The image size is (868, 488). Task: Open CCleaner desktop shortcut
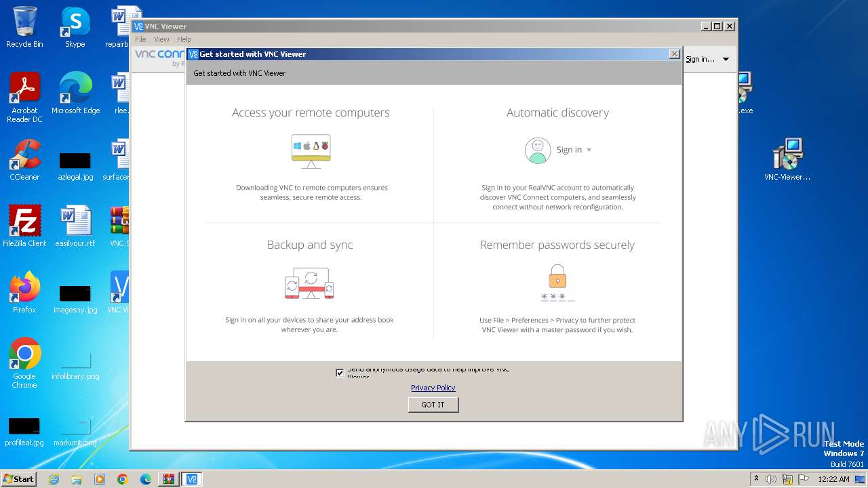[x=24, y=160]
